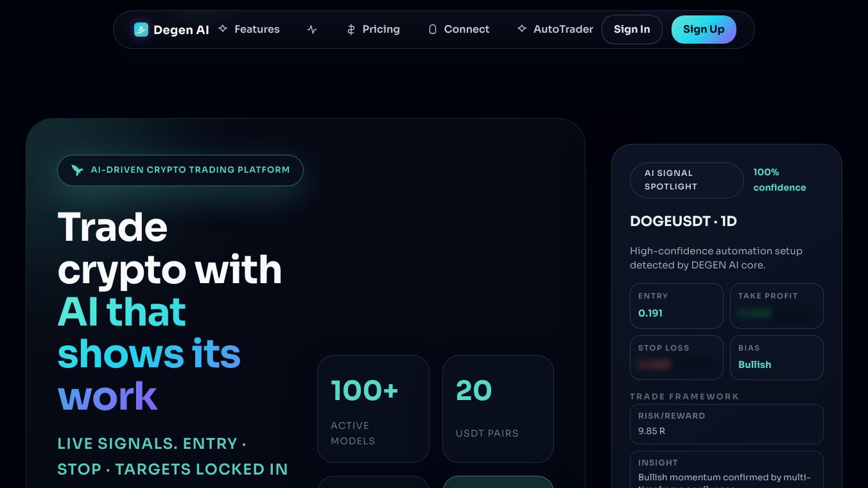
Task: Click the Sign Up button
Action: tap(704, 30)
